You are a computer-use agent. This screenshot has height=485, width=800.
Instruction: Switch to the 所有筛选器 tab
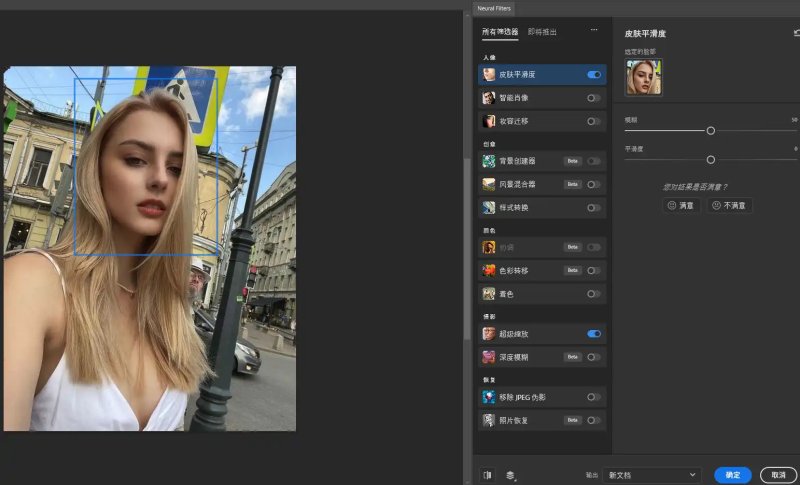[500, 32]
